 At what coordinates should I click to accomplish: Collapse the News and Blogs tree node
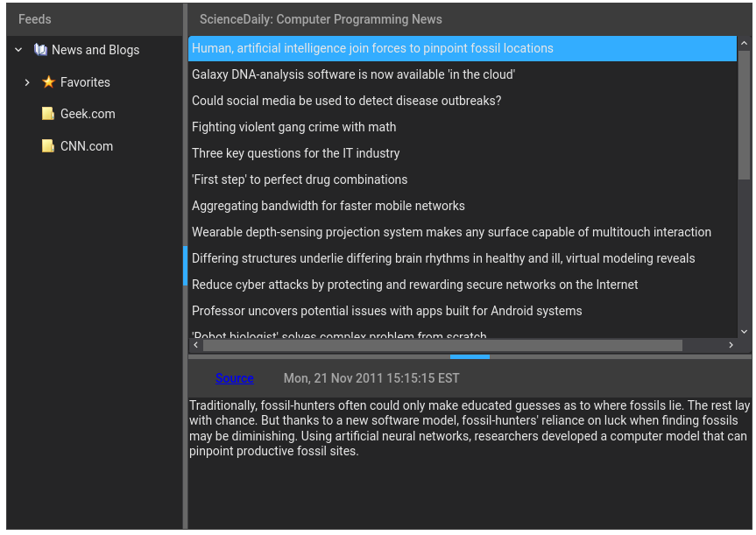(x=18, y=50)
